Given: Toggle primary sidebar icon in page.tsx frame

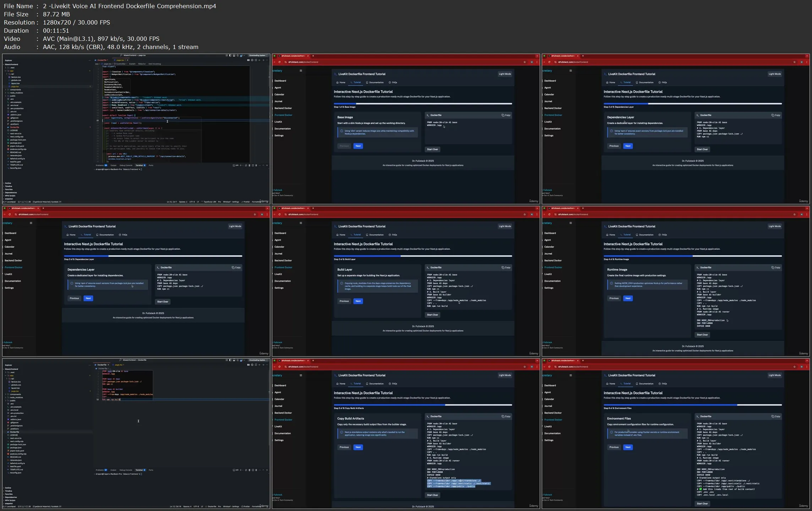Looking at the screenshot, I should (x=230, y=55).
